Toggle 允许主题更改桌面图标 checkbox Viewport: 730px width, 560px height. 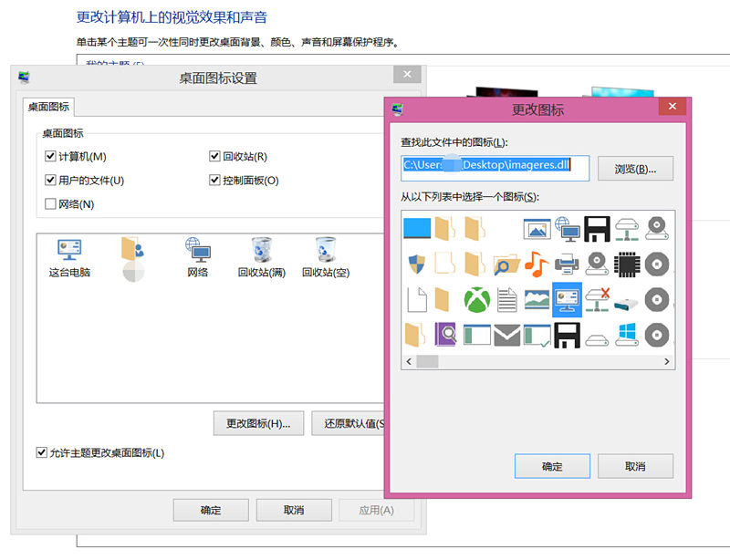click(42, 452)
